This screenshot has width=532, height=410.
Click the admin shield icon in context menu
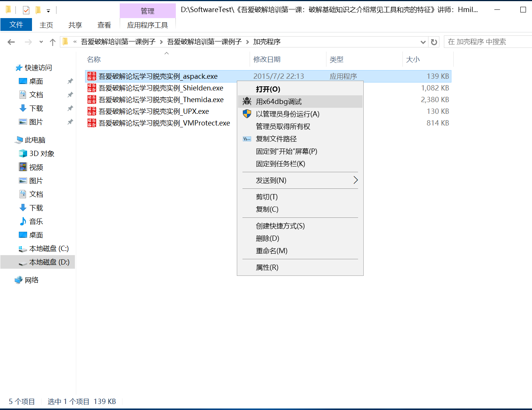pos(247,114)
